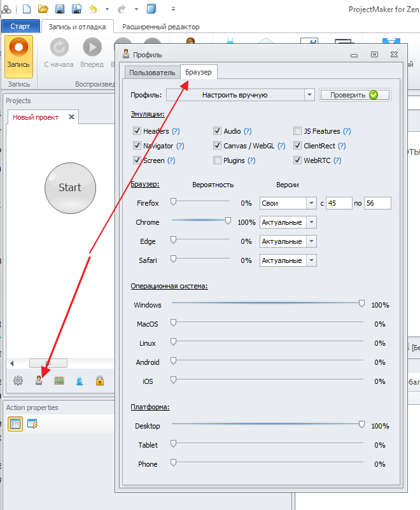Screen dimensions: 420x510
Task: Click the yellow undo arrow
Action: 94,9
